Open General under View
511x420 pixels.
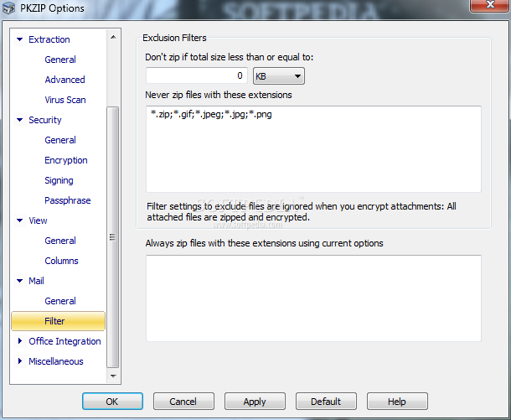point(60,241)
